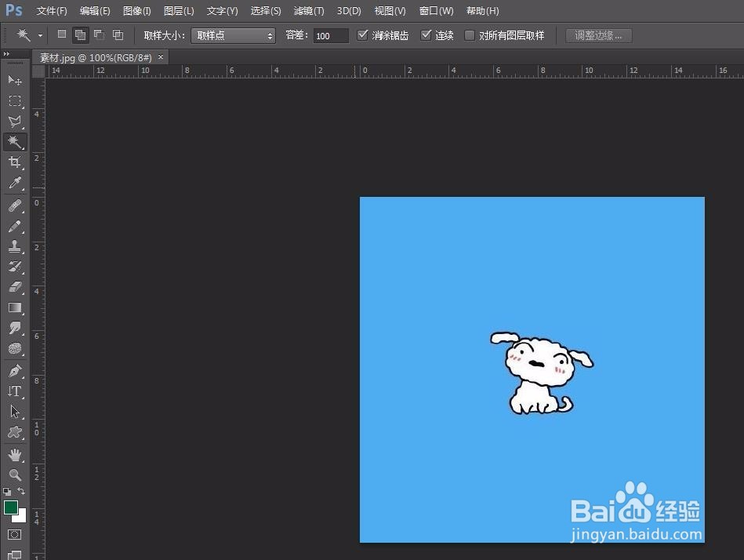The width and height of the screenshot is (744, 560).
Task: Select the Brush tool
Action: coord(15,226)
